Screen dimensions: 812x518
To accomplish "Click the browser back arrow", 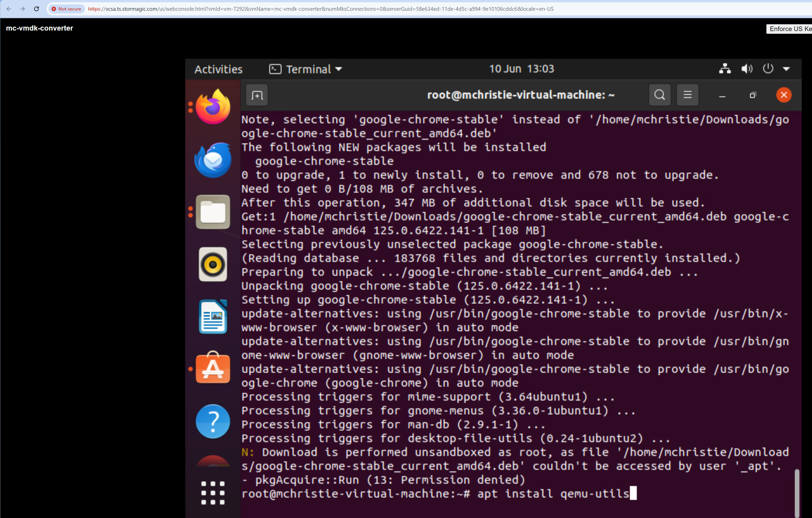I will click(x=9, y=9).
